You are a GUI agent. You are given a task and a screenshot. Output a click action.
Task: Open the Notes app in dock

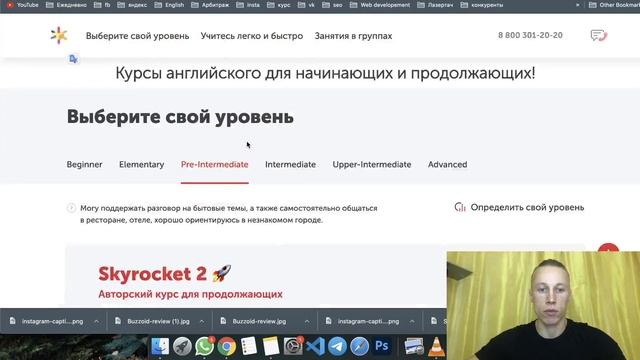271,346
